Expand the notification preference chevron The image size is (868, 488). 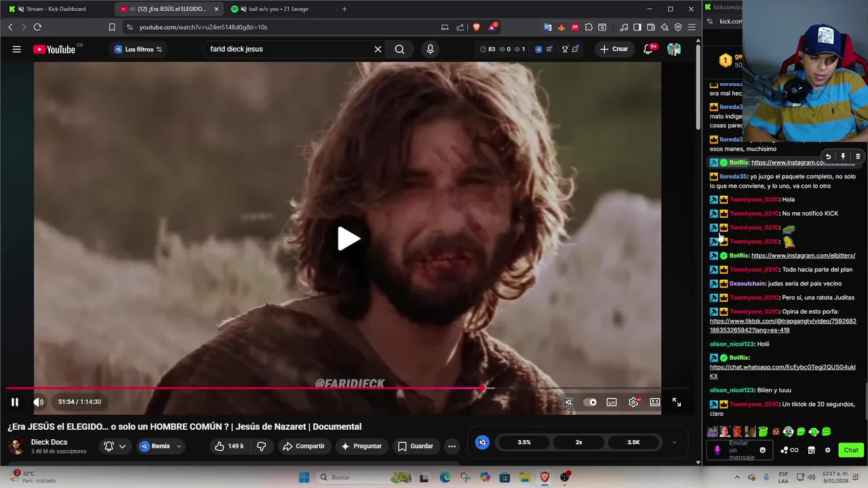pyautogui.click(x=123, y=446)
